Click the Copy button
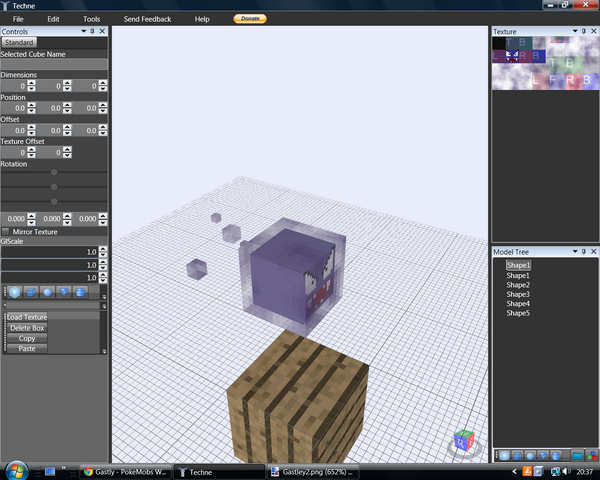The height and width of the screenshot is (480, 600). (27, 338)
